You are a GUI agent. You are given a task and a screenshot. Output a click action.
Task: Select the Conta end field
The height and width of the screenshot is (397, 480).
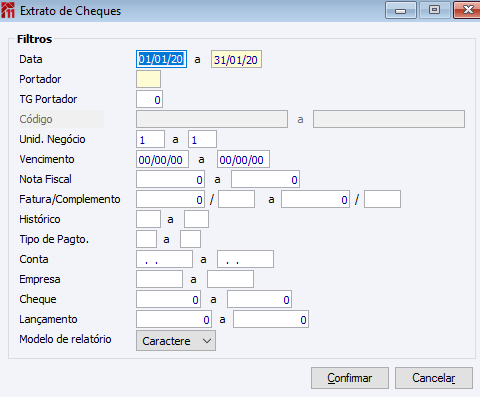tap(245, 259)
